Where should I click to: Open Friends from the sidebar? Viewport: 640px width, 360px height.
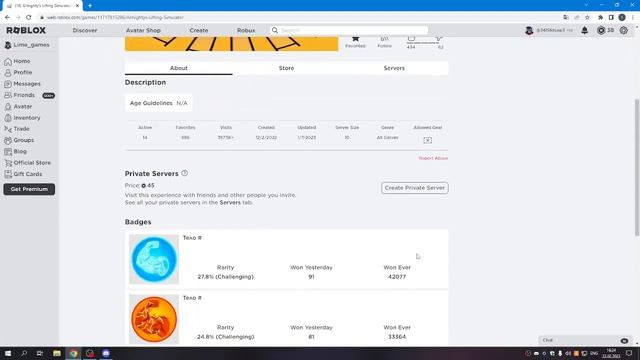[24, 95]
